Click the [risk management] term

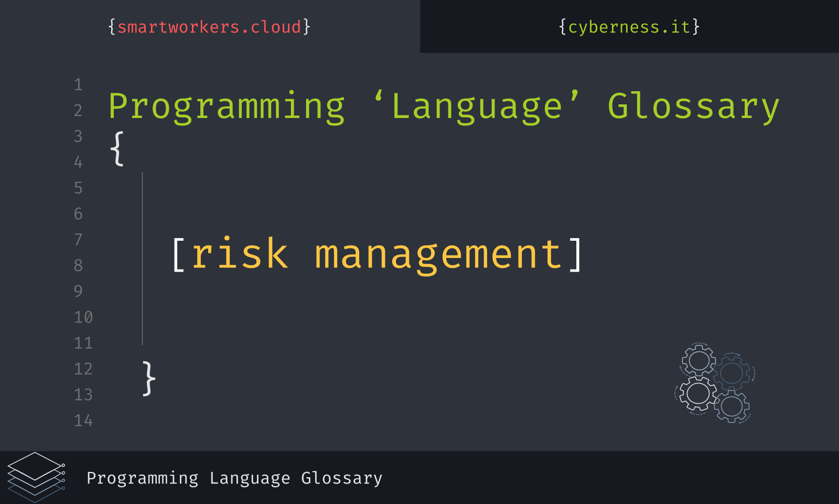point(377,254)
